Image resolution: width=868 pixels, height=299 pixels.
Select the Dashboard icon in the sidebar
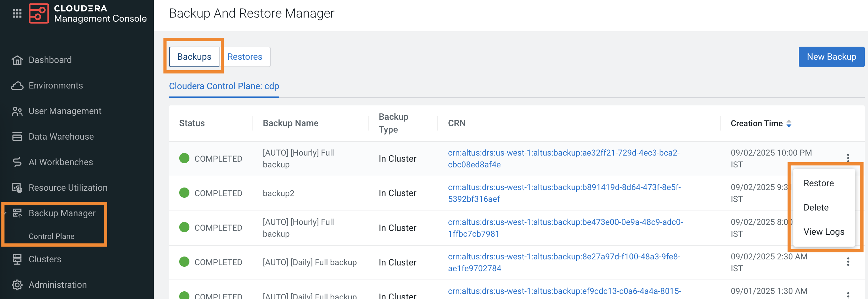(x=17, y=60)
